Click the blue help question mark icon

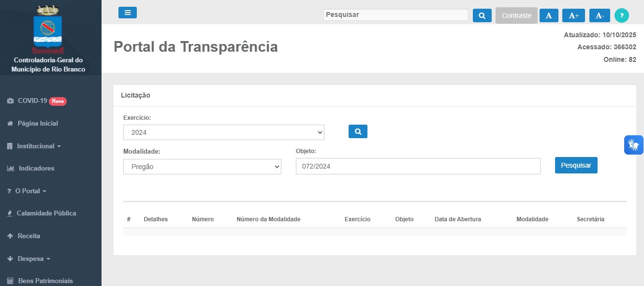pos(621,15)
